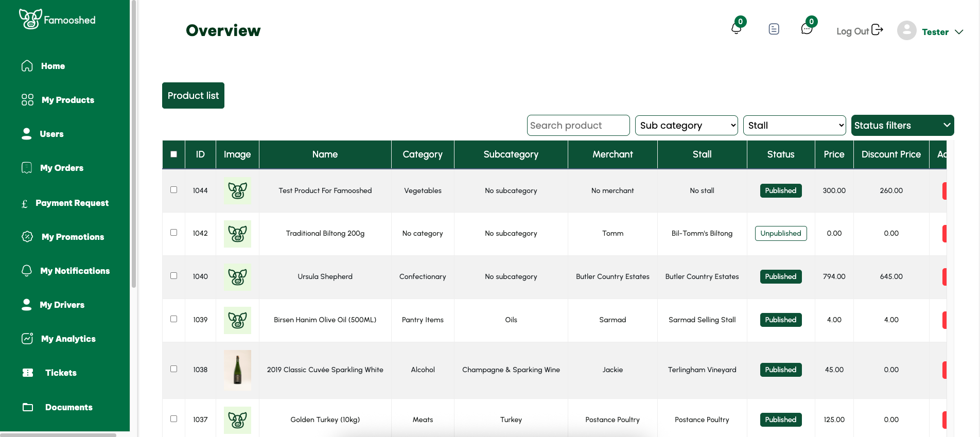Open My Promotions menu item
This screenshot has width=980, height=437.
(73, 237)
